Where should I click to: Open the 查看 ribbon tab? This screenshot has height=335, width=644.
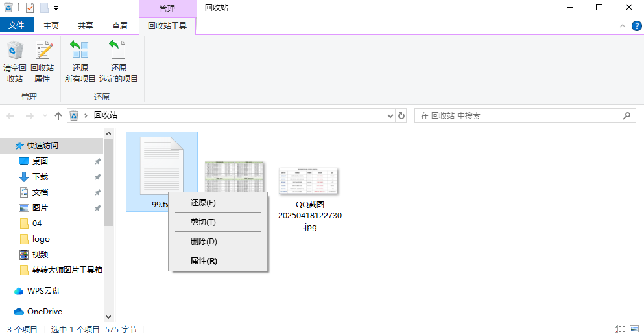point(120,26)
